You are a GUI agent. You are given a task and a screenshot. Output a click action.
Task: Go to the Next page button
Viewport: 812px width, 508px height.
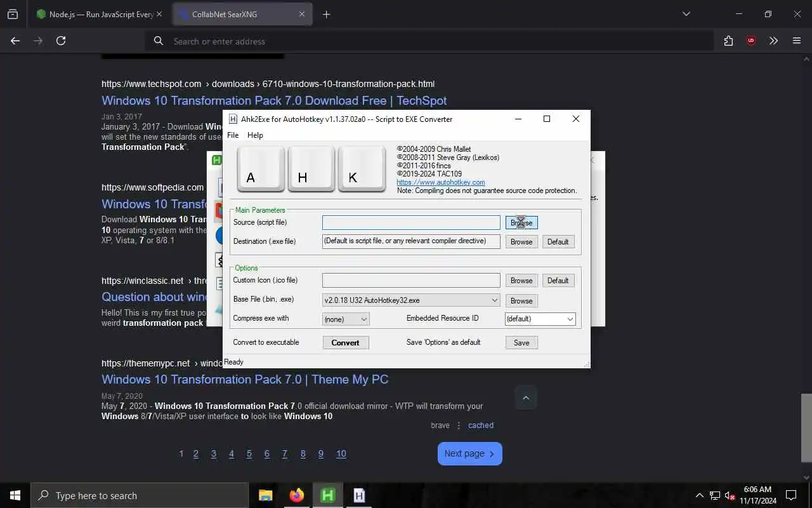click(x=469, y=453)
